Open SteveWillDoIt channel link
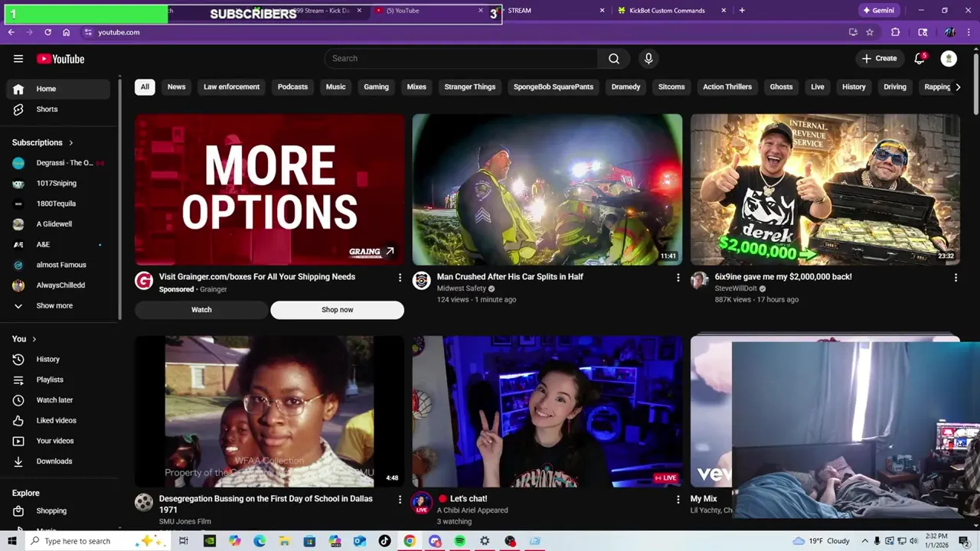Image resolution: width=980 pixels, height=551 pixels. point(735,289)
